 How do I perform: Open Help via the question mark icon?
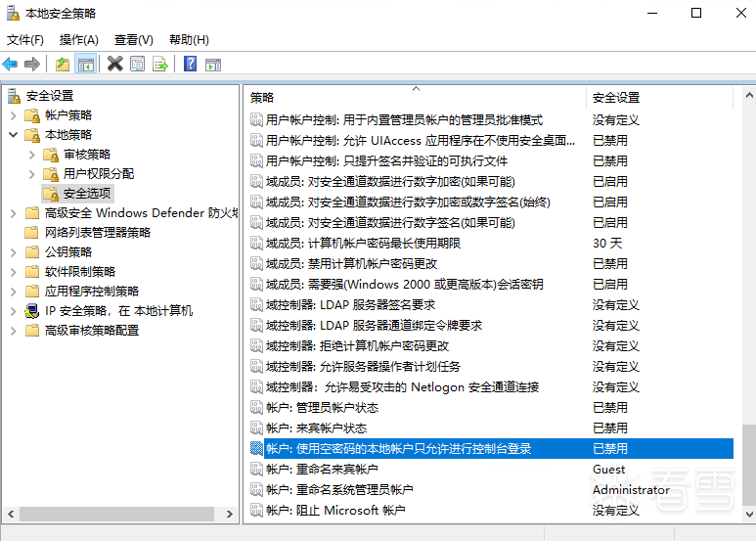191,64
